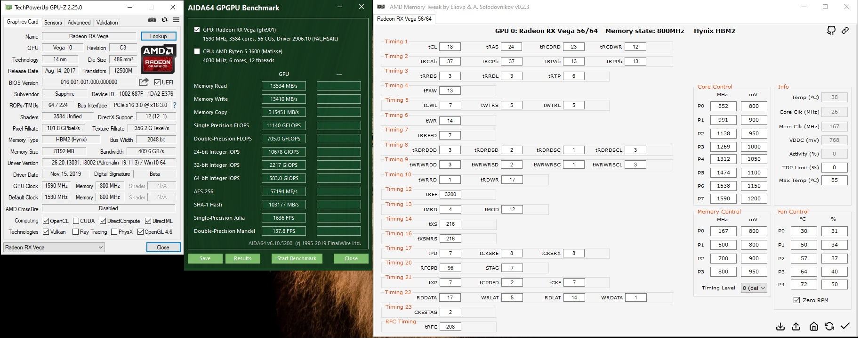Screen dimensions: 868x338
Task: Click the circular-arrows icon in AMD Memory Tweak
Action: (x=829, y=326)
